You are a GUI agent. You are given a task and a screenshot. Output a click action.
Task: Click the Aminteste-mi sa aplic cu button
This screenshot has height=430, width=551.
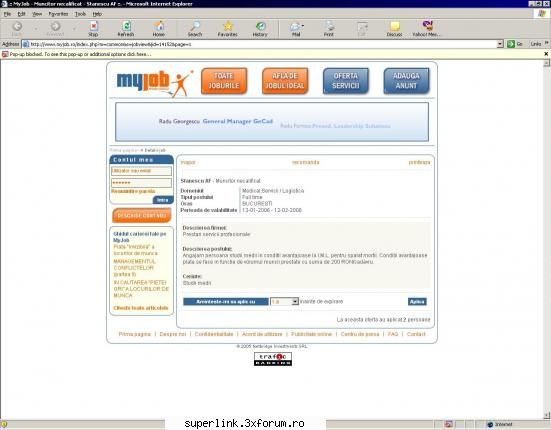(226, 301)
